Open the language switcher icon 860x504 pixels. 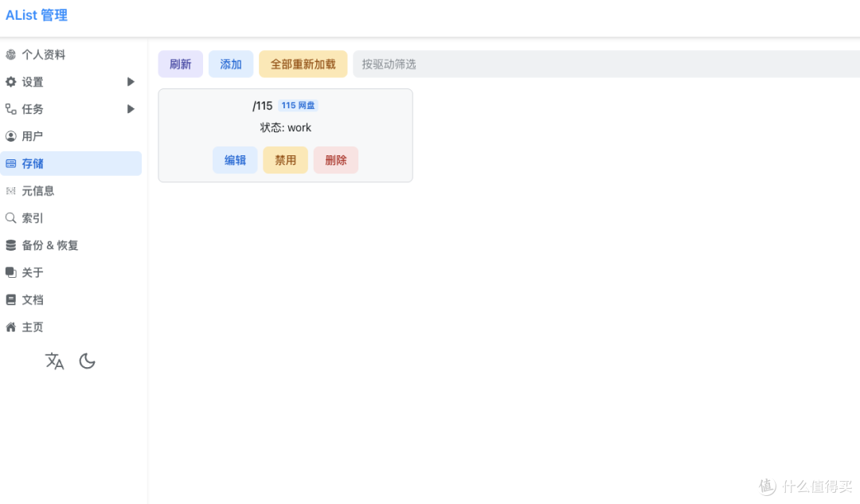(x=54, y=361)
